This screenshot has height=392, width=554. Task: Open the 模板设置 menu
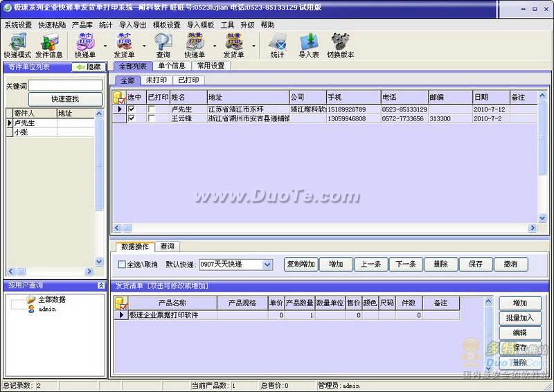click(x=166, y=25)
